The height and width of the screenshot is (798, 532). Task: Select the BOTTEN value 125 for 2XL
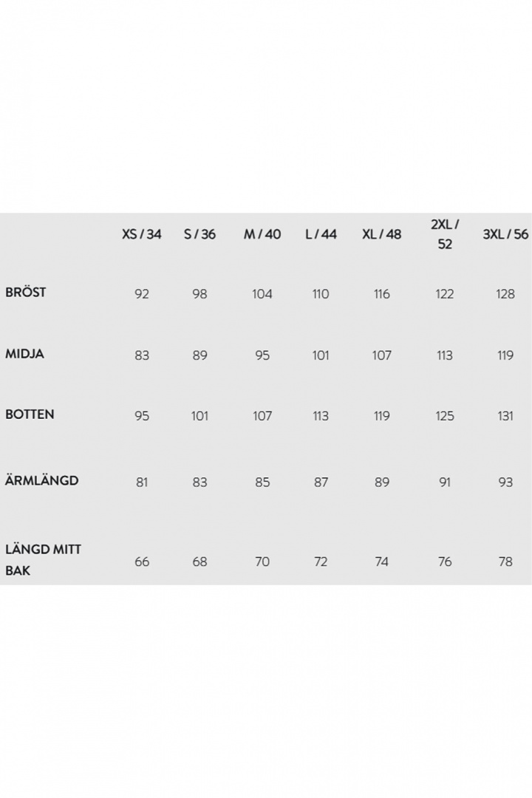pyautogui.click(x=445, y=416)
